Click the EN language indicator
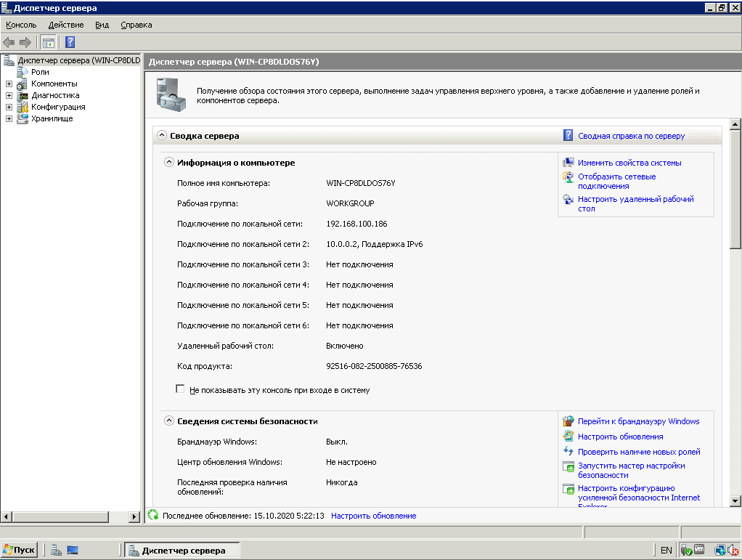The width and height of the screenshot is (742, 560). point(666,550)
